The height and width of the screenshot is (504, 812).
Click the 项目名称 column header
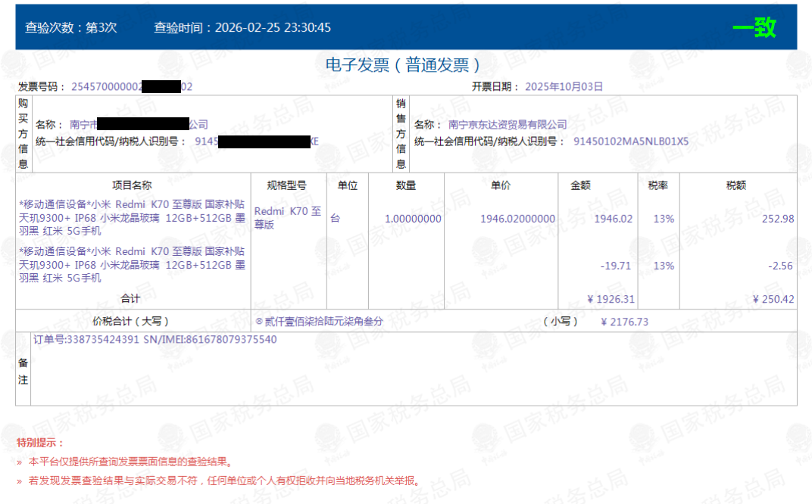click(x=132, y=185)
